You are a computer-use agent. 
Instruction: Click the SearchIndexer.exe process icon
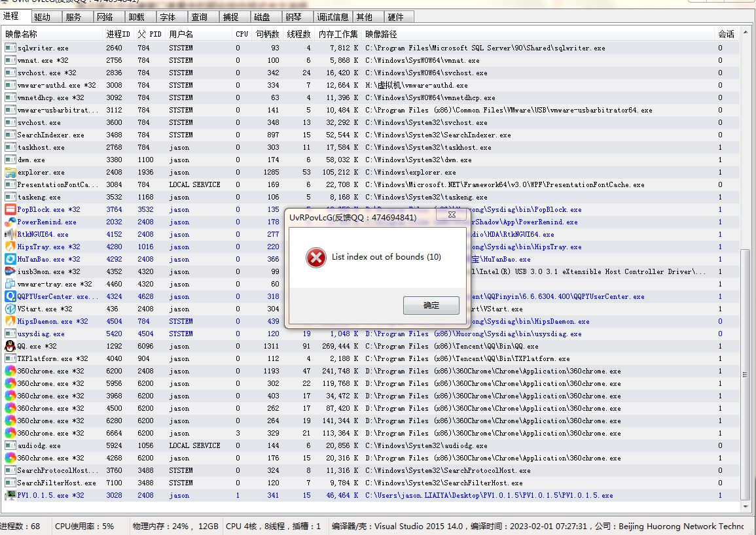click(10, 135)
